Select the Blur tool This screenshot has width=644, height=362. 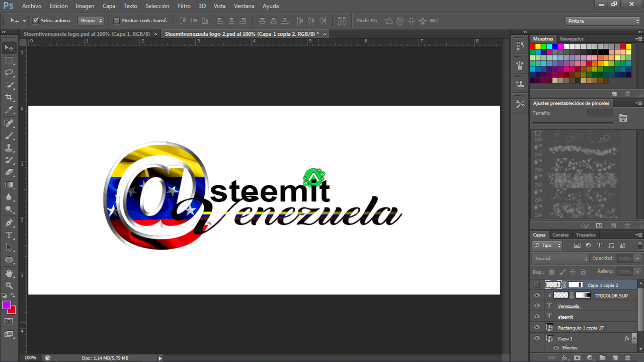point(9,197)
